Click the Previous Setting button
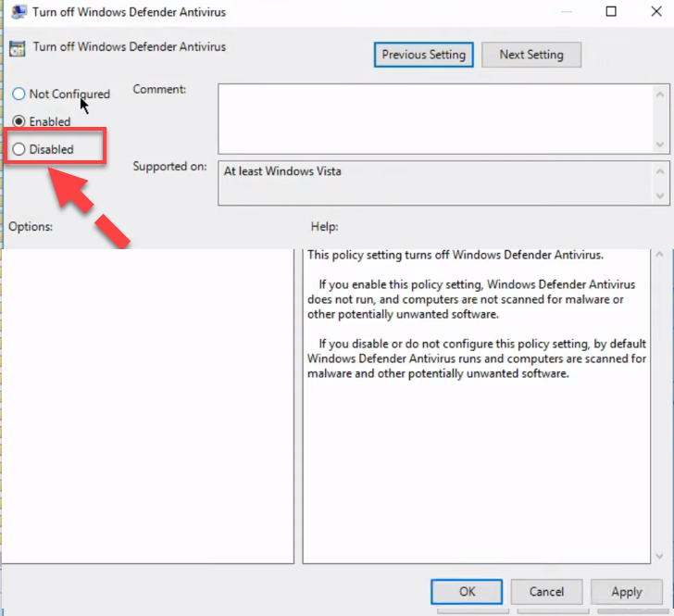Image resolution: width=674 pixels, height=616 pixels. 423,55
